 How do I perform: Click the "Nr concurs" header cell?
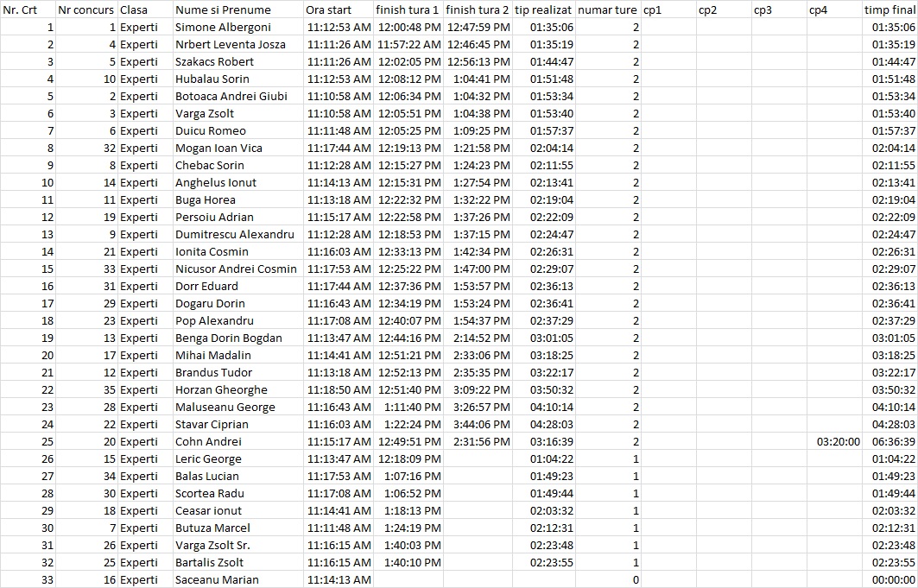pyautogui.click(x=85, y=9)
